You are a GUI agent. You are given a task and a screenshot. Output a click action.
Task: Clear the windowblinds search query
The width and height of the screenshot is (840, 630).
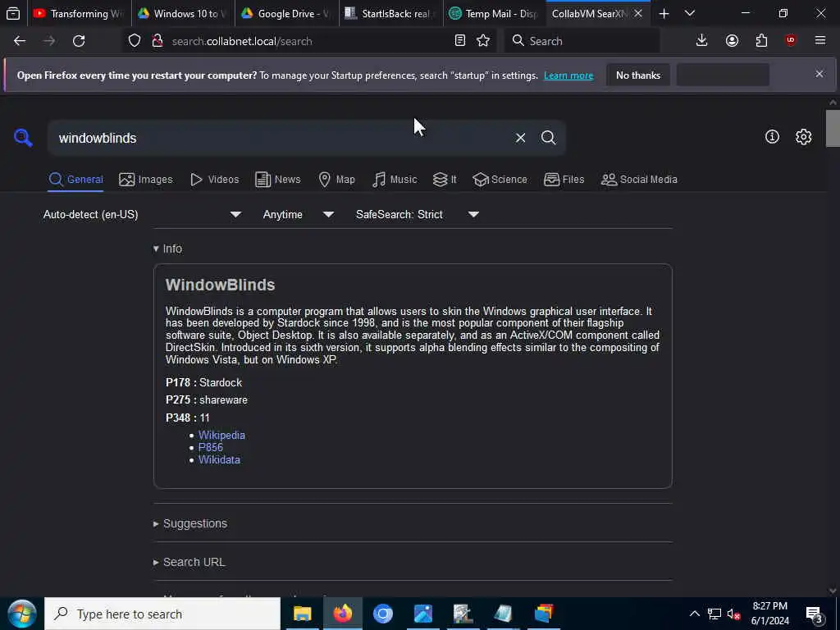tap(520, 138)
